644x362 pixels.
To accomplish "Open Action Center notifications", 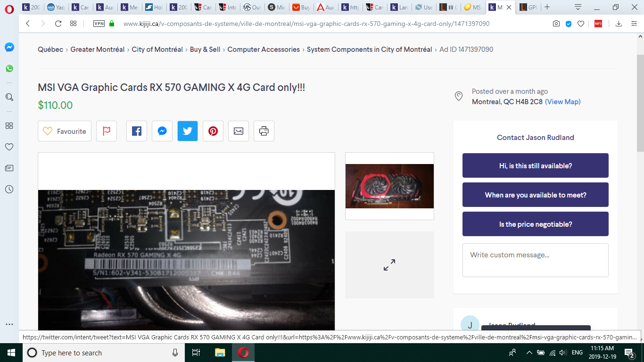I will point(629,353).
